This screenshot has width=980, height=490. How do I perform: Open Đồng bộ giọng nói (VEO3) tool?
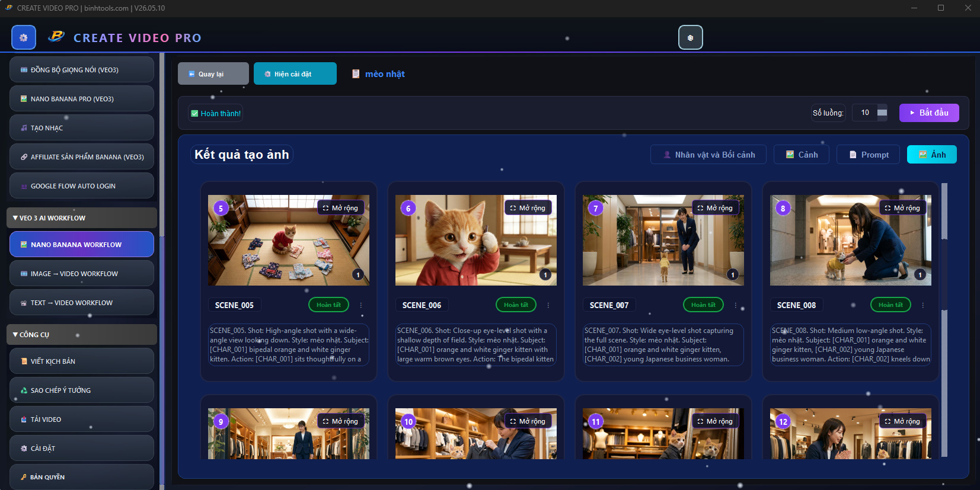pos(82,70)
